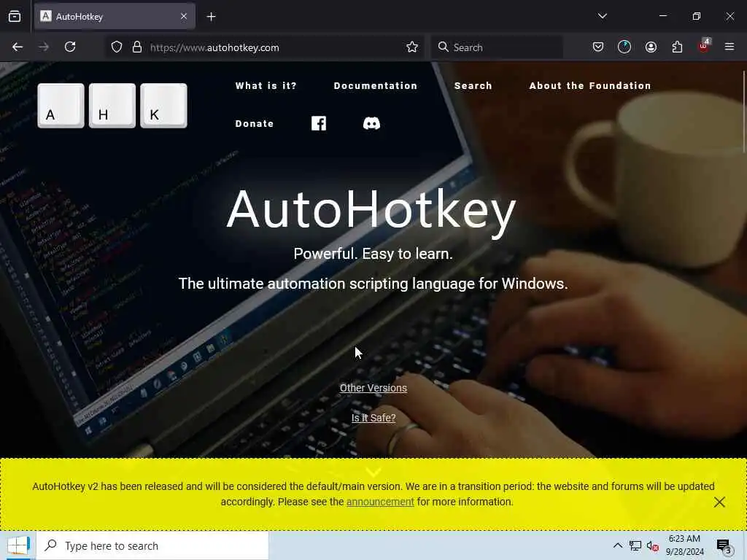This screenshot has width=747, height=560.
Task: Follow the Is it Safe? link
Action: click(x=373, y=418)
